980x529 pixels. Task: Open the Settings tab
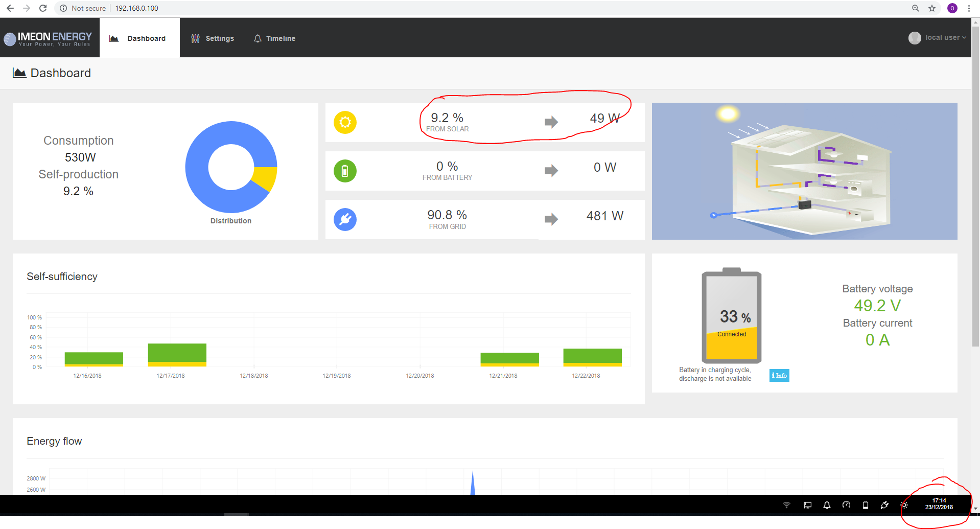[x=213, y=38]
